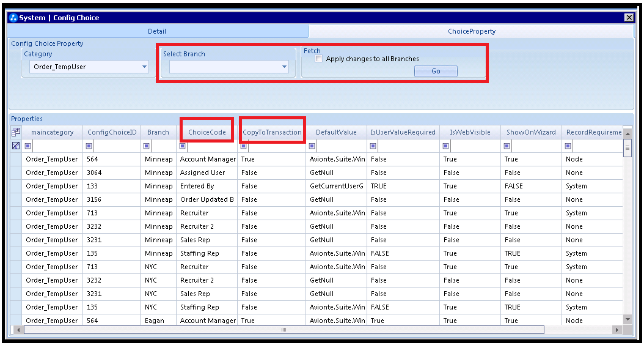Click the vertical scrollbar down arrow
The width and height of the screenshot is (644, 345).
pos(627,319)
